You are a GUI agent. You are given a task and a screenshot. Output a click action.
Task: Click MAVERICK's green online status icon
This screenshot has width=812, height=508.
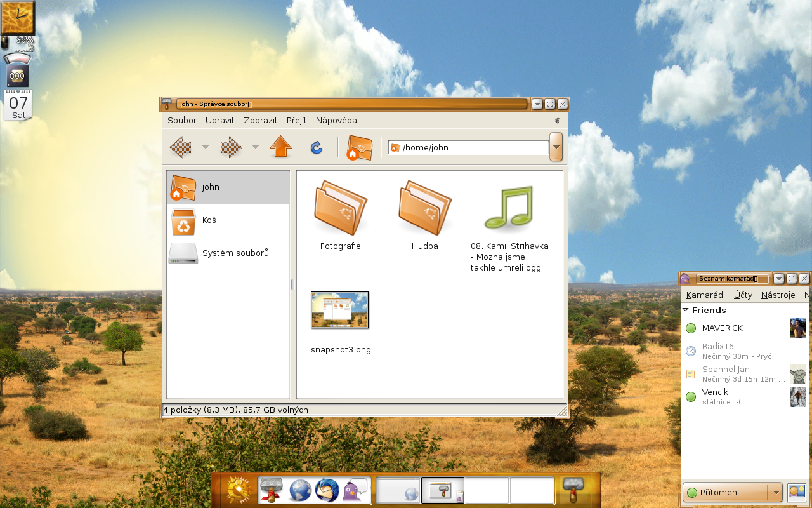tap(691, 328)
